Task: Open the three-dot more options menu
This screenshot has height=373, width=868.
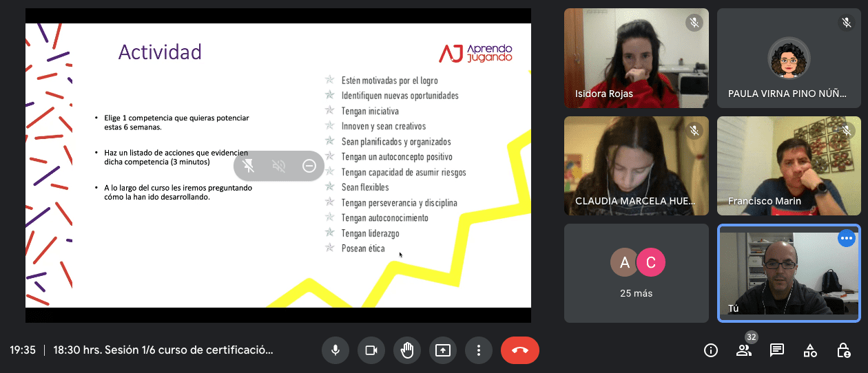Action: pyautogui.click(x=479, y=350)
